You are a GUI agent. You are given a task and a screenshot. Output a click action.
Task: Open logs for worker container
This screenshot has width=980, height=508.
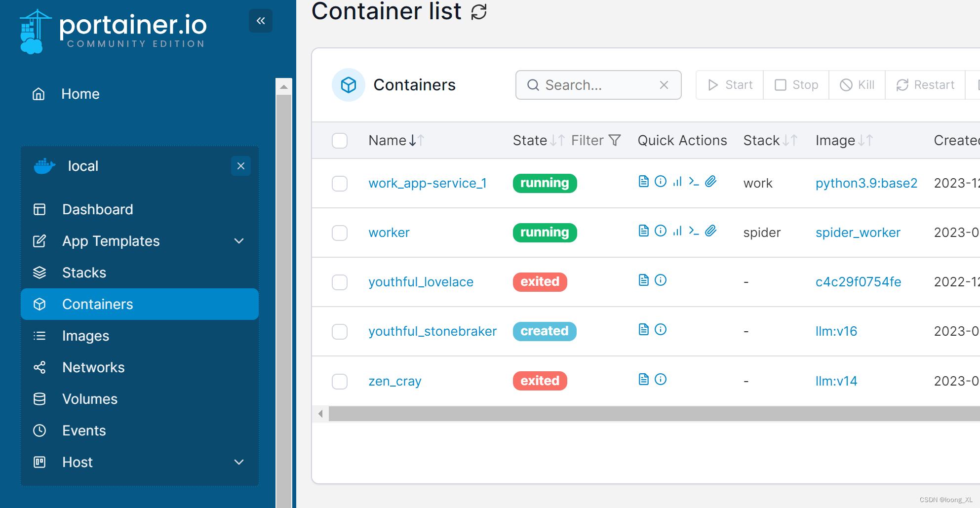click(x=643, y=231)
